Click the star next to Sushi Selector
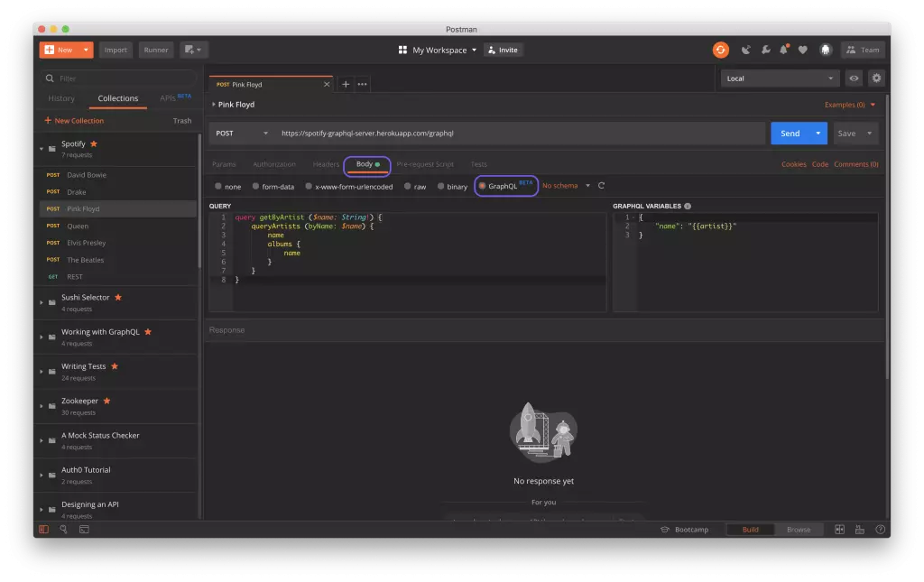Viewport: 924px width, 582px height. pos(118,298)
